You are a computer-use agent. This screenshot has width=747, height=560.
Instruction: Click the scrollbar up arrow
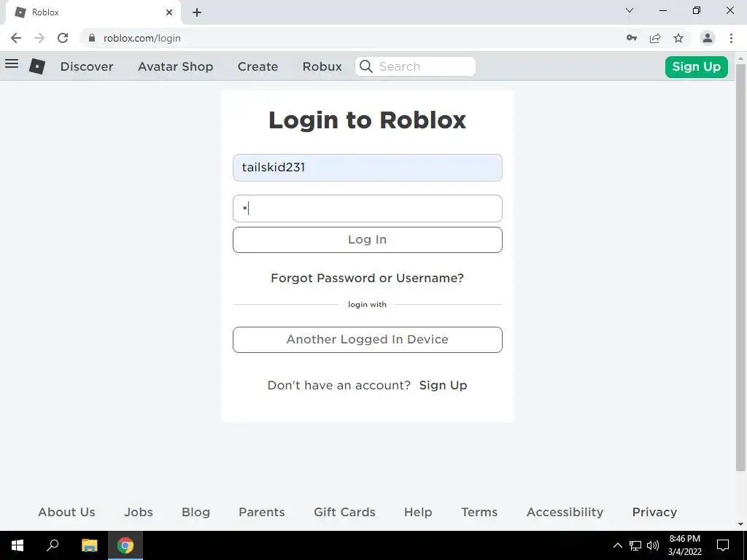(x=741, y=58)
